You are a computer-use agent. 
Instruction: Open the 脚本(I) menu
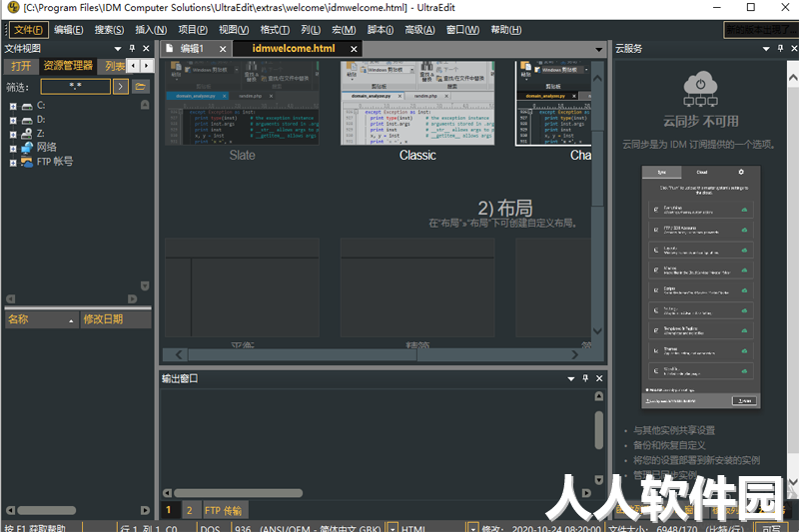coord(381,30)
